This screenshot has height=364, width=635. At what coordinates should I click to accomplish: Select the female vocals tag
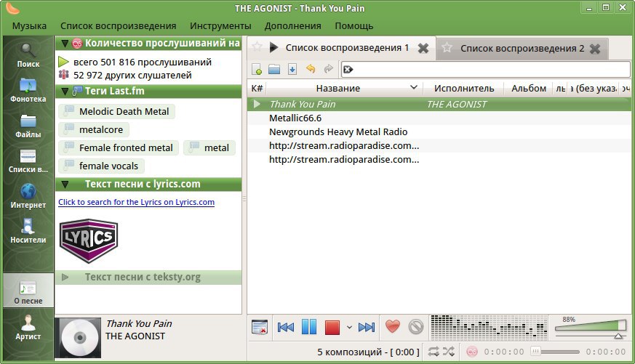click(x=101, y=166)
